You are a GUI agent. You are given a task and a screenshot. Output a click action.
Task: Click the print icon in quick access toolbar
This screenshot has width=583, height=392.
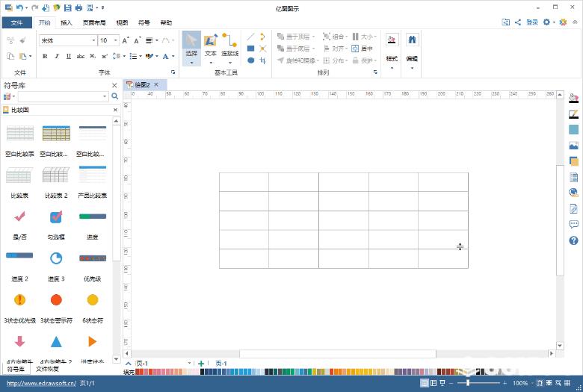coord(78,7)
